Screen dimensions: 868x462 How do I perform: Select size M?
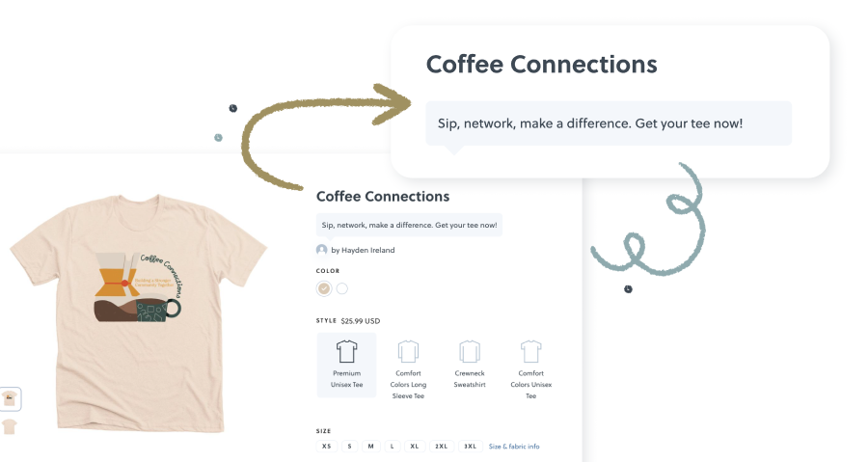click(x=371, y=446)
